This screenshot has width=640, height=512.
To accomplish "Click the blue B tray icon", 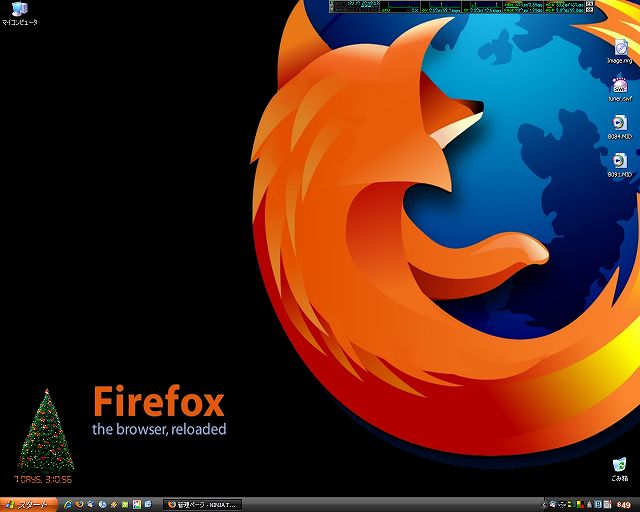I will click(x=598, y=505).
